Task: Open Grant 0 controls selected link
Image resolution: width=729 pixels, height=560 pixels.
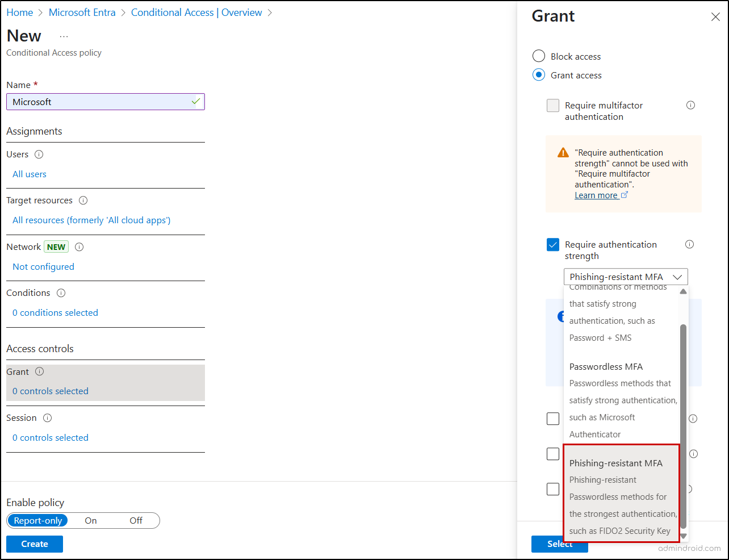Action: click(x=51, y=391)
